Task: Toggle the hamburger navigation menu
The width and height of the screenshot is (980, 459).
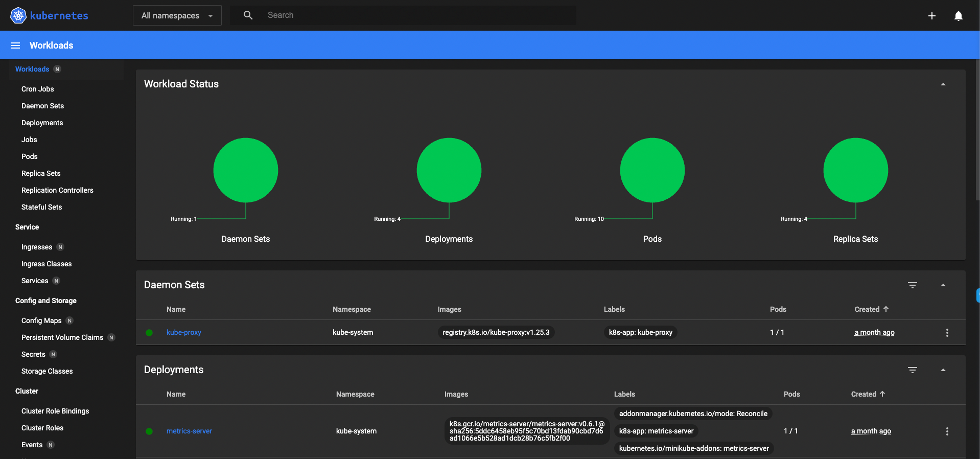Action: (15, 45)
